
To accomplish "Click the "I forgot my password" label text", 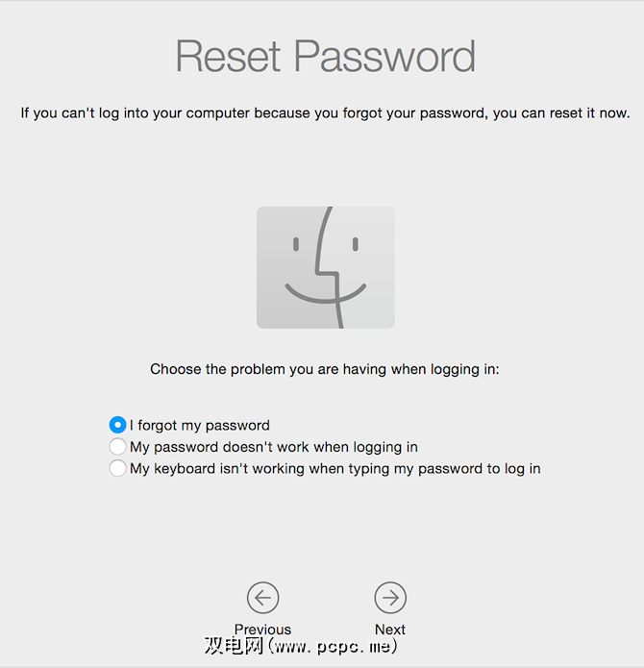I will point(200,425).
